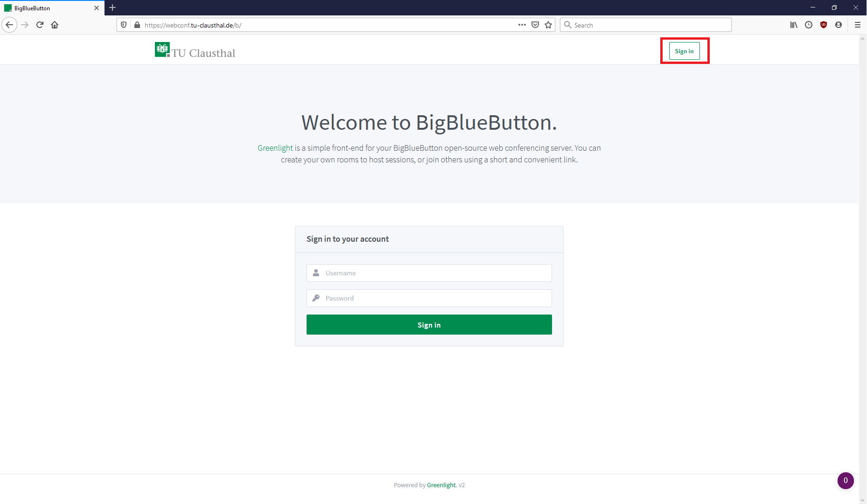Viewport: 867px width, 504px height.
Task: Click the browser forward arrow
Action: click(25, 25)
